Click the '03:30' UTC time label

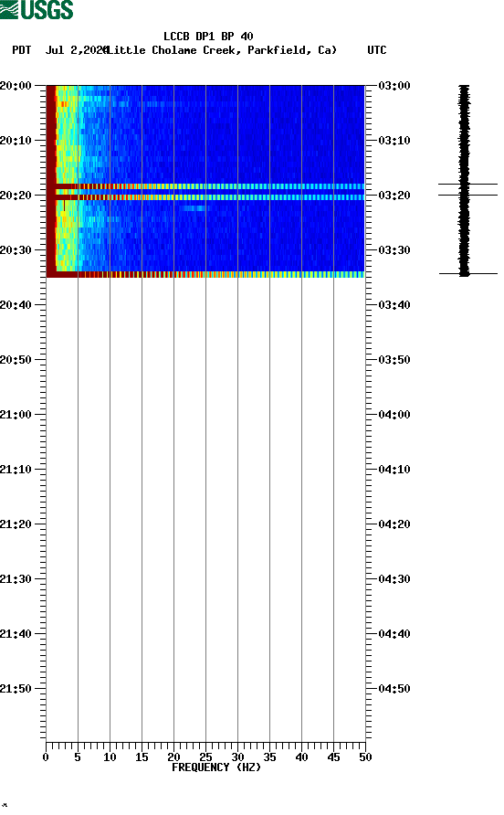click(x=394, y=250)
